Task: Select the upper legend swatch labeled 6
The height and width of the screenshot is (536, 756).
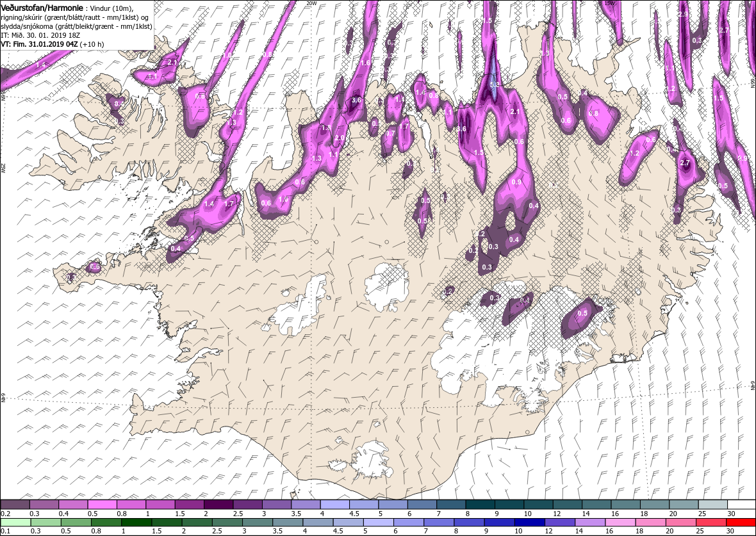Action: tap(422, 505)
